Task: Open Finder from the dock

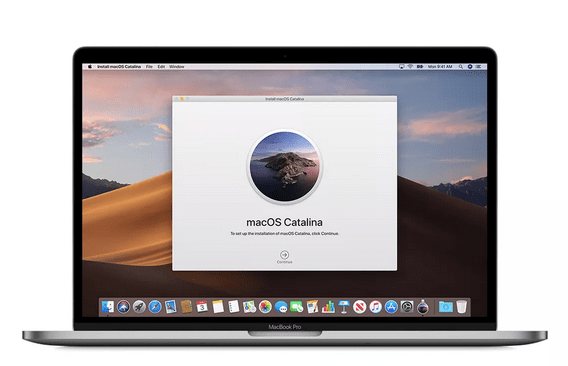Action: pyautogui.click(x=108, y=307)
